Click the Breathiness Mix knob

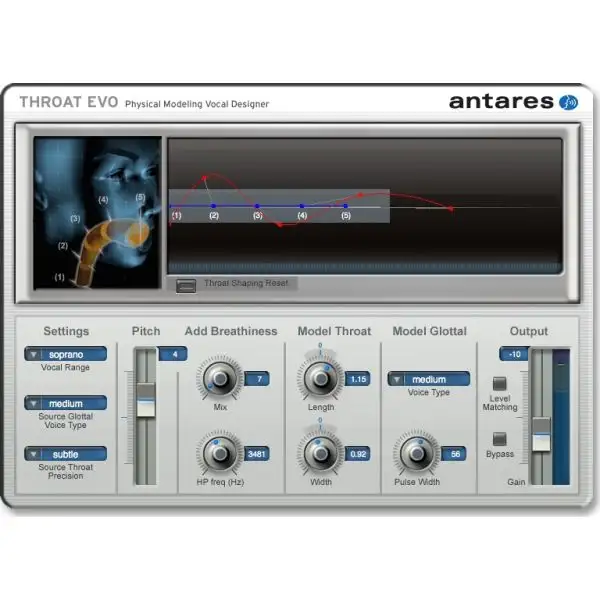[x=220, y=379]
